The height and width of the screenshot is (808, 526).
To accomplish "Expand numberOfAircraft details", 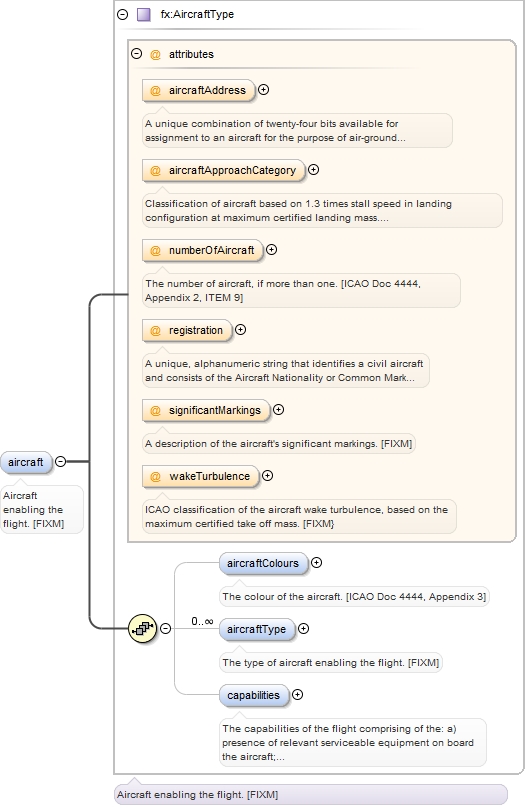I will click(x=272, y=249).
